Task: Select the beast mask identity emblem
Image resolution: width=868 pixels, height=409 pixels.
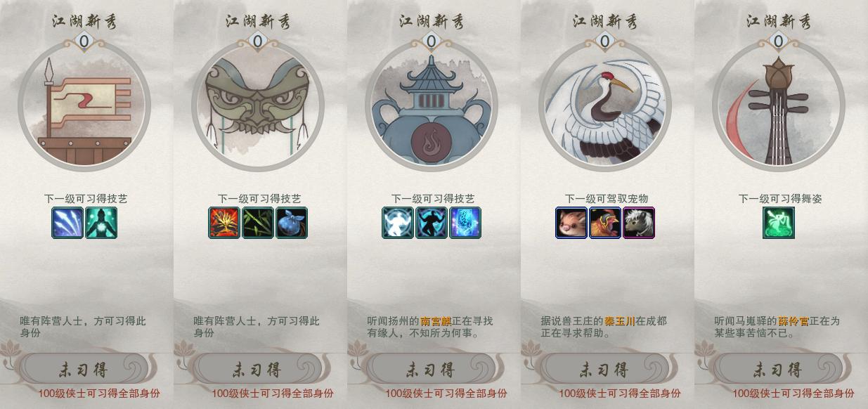Action: [x=258, y=105]
